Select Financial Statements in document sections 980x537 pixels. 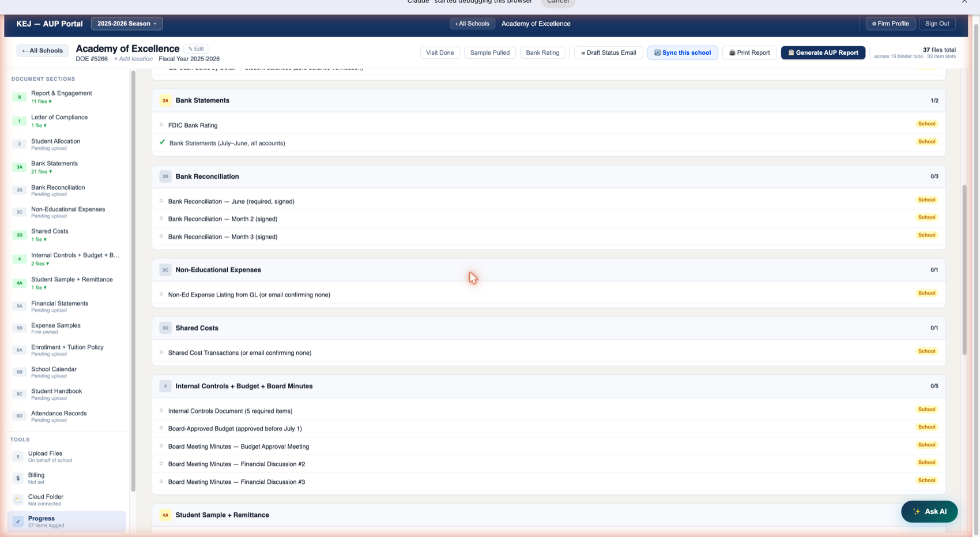67,306
